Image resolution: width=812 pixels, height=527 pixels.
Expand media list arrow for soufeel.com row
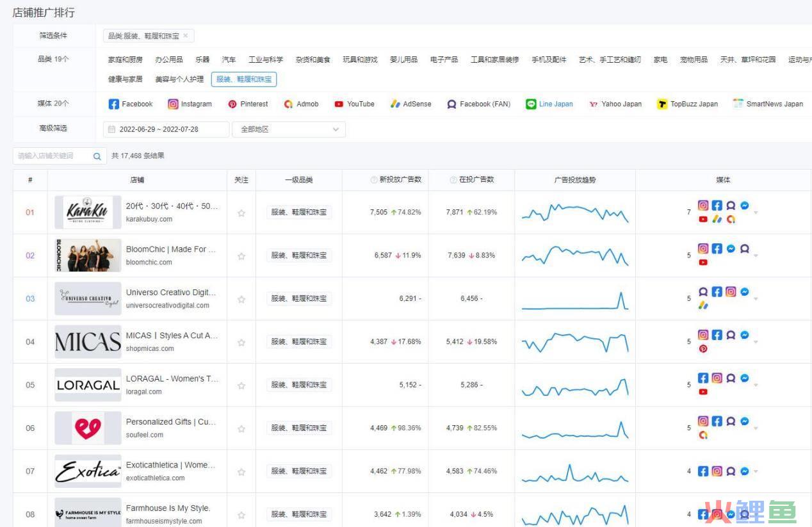(x=756, y=428)
